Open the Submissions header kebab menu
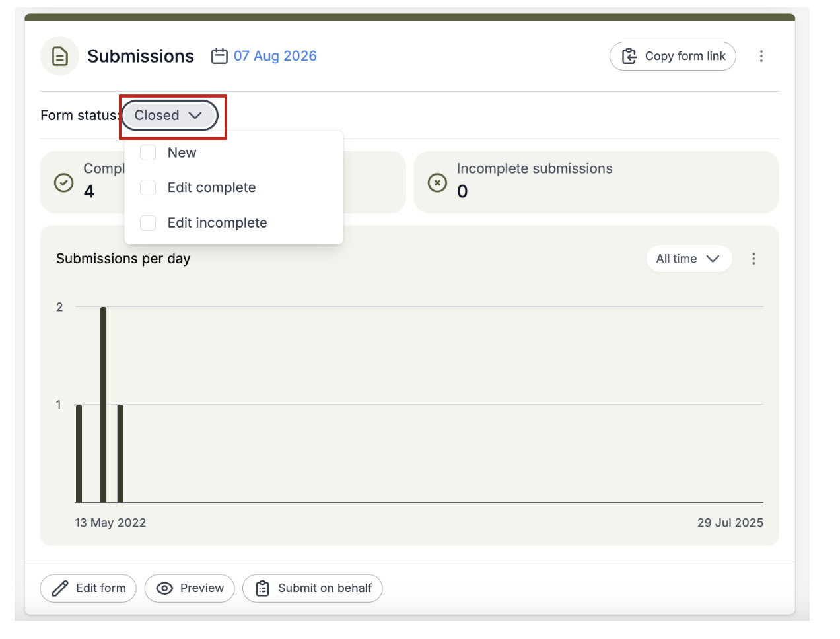The image size is (840, 639). [x=761, y=56]
